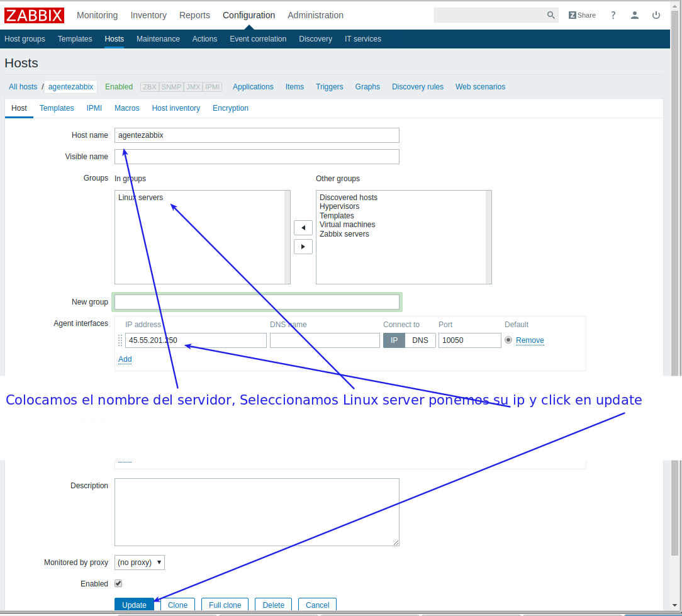The image size is (682, 616).
Task: Toggle the Enabled checkbox
Action: point(118,583)
